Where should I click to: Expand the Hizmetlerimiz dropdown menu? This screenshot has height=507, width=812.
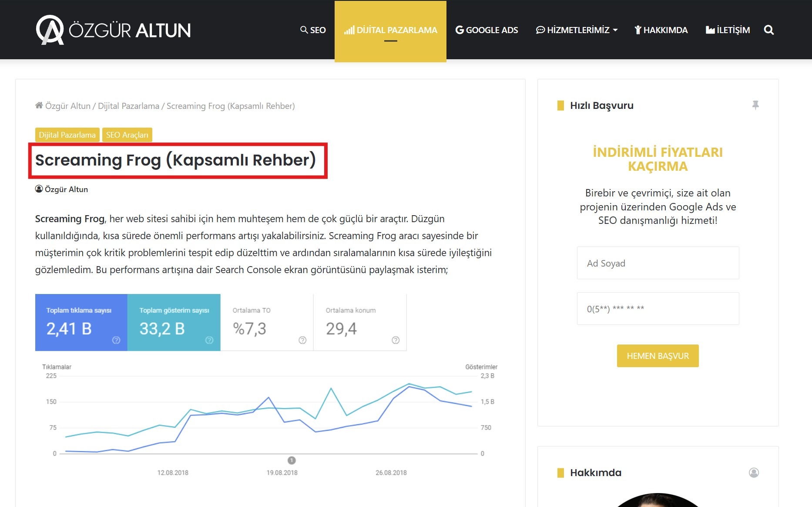[577, 30]
